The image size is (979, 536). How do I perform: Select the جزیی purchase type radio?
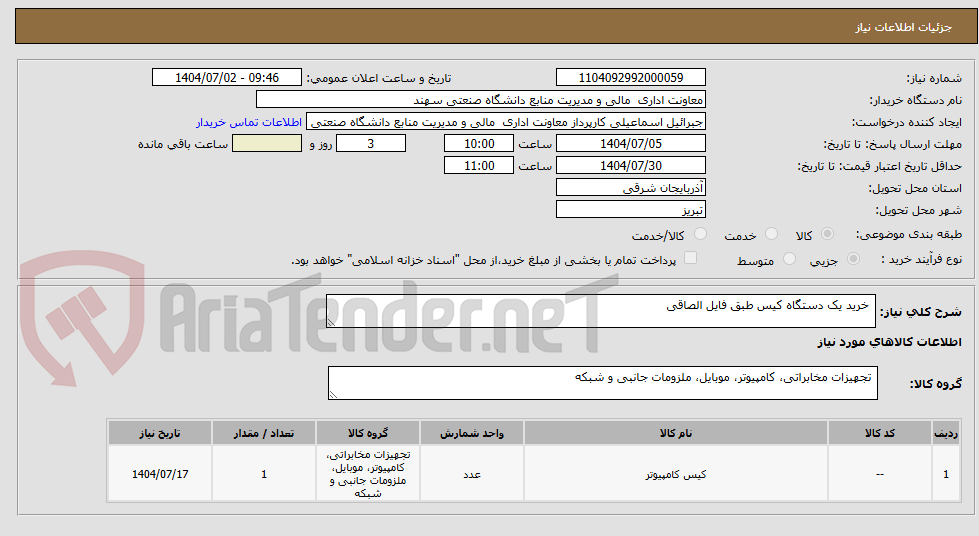coord(854,259)
